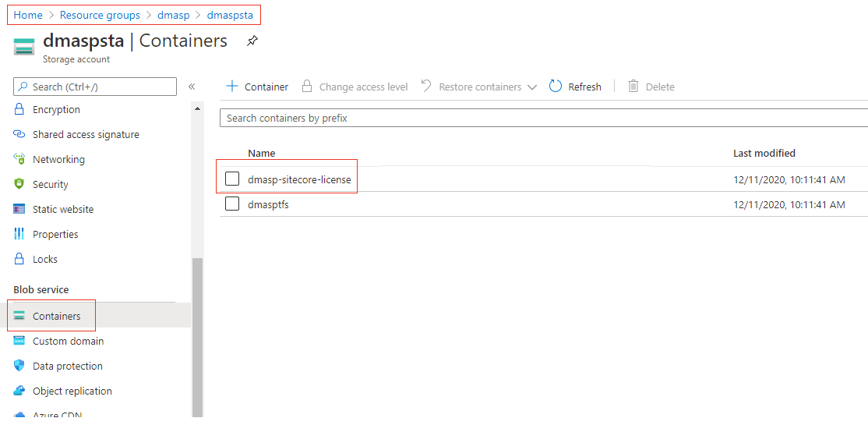Click the circular Refresh icon
Viewport: 868px width, 425px height.
(556, 87)
